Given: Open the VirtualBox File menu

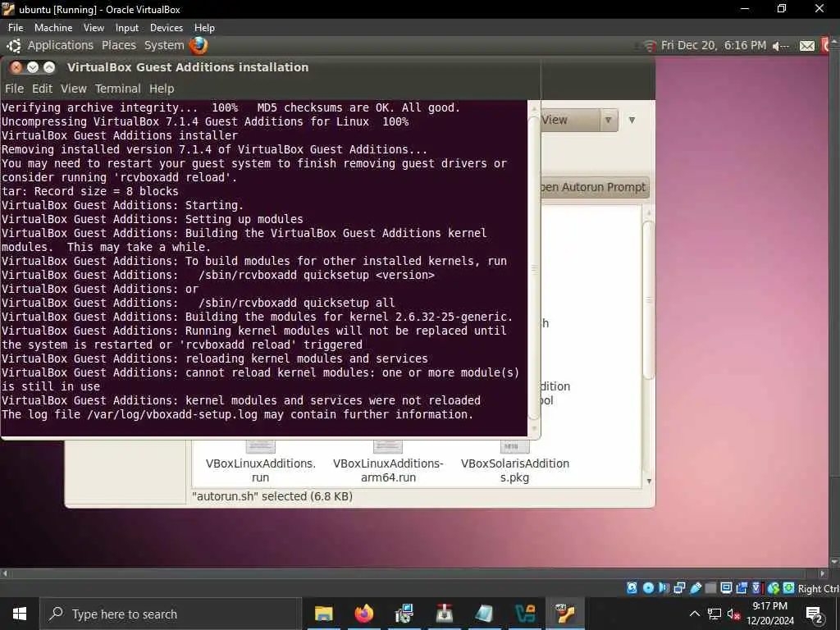Looking at the screenshot, I should pos(16,28).
